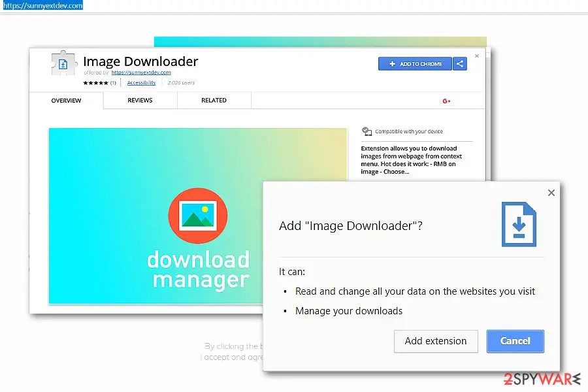The height and width of the screenshot is (392, 588).
Task: Click the red picture icon in promo
Action: click(x=197, y=216)
